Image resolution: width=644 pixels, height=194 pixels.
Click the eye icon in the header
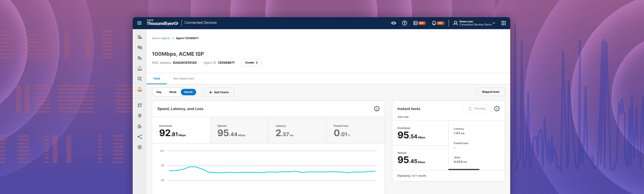pyautogui.click(x=394, y=23)
